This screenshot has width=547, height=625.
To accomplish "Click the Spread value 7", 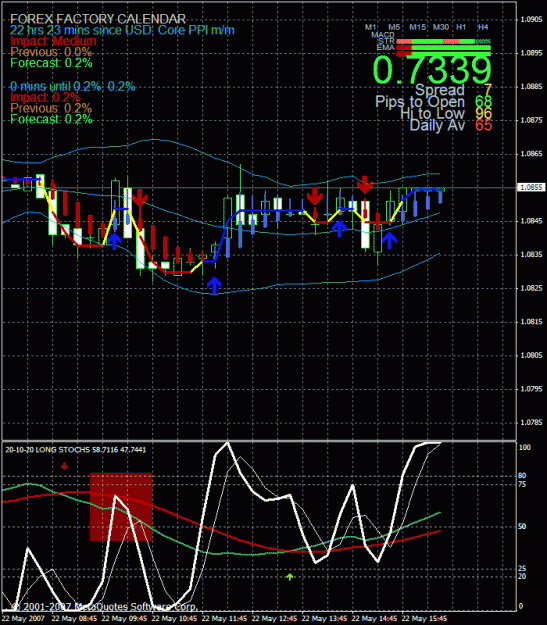I will [x=488, y=90].
